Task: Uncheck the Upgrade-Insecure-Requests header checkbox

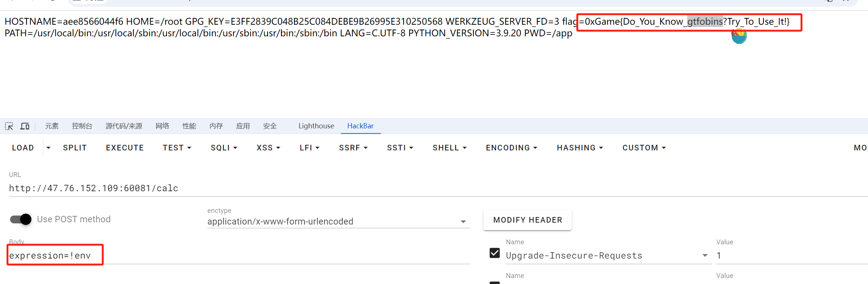Action: (x=494, y=253)
